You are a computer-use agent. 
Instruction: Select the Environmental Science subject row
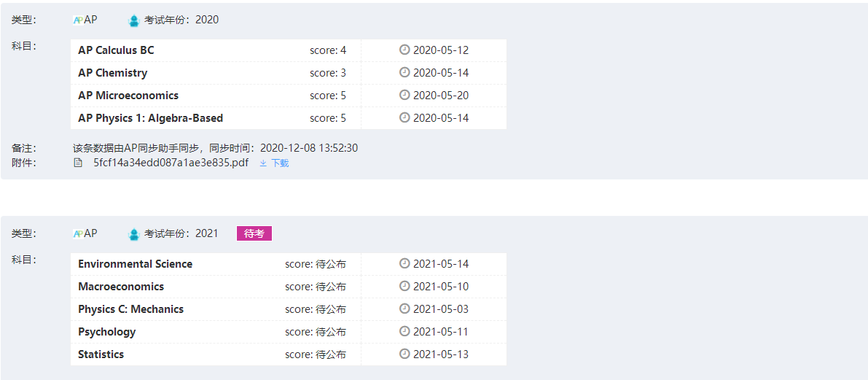289,264
